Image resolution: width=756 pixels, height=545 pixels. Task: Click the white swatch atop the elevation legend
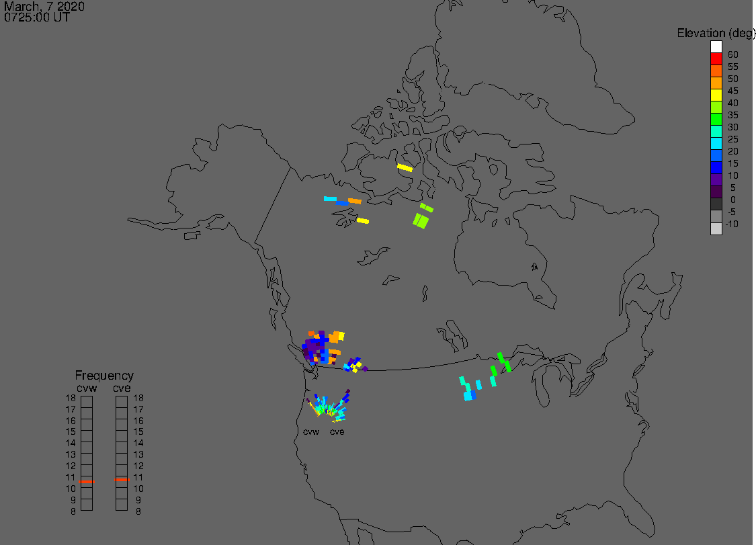pos(716,47)
